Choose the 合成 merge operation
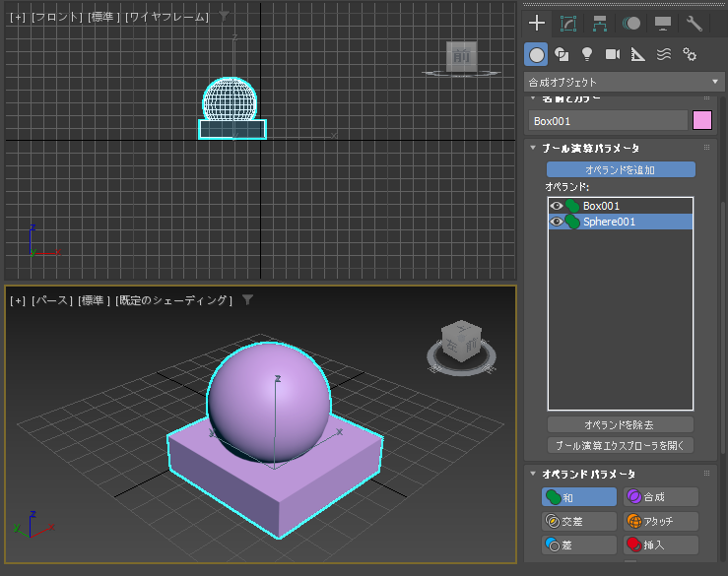Viewport: 728px width, 576px height. tap(661, 497)
